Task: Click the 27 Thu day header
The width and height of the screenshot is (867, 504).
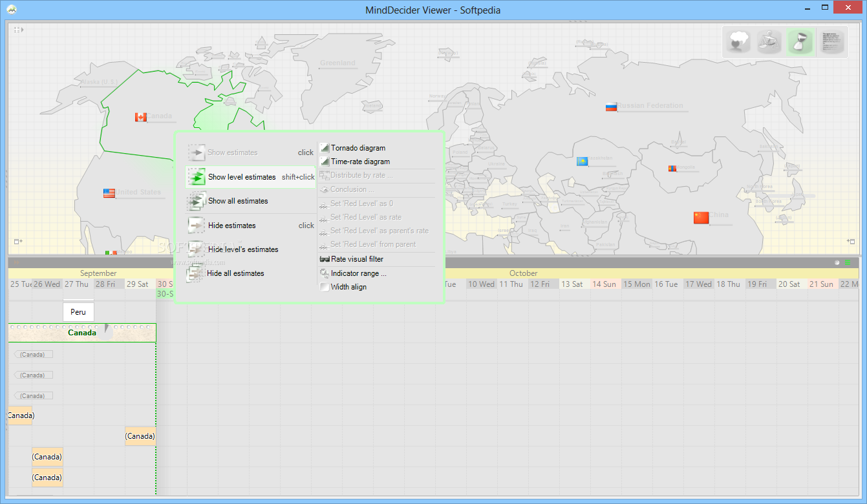Action: point(78,284)
